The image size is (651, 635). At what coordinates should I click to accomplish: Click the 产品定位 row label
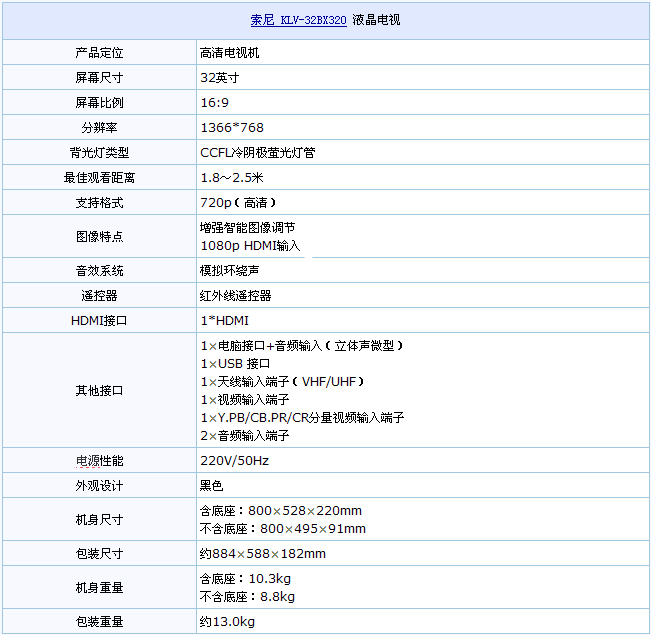point(99,52)
